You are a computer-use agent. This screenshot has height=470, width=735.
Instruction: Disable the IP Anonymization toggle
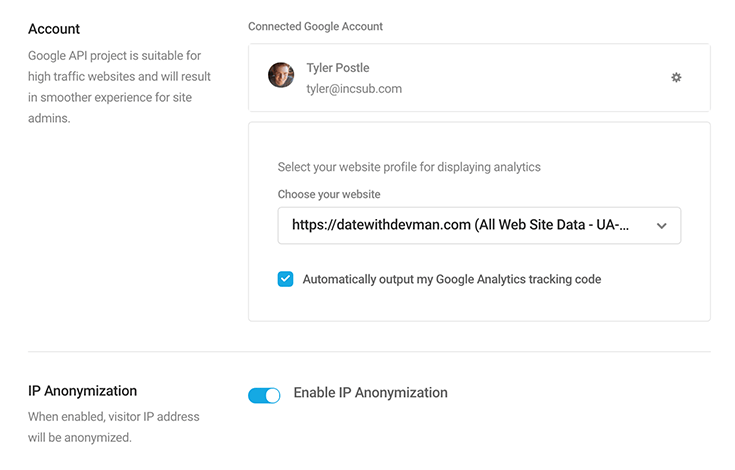coord(264,395)
